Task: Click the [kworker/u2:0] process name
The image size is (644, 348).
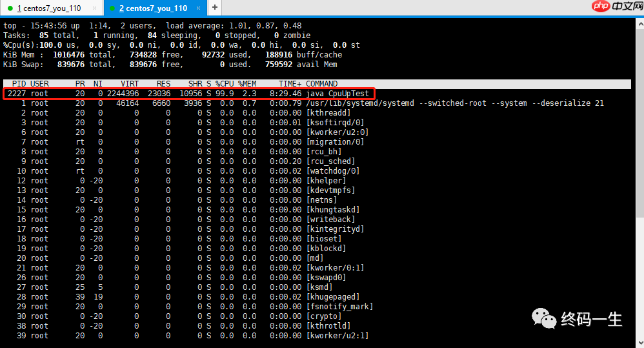Action: pyautogui.click(x=337, y=132)
